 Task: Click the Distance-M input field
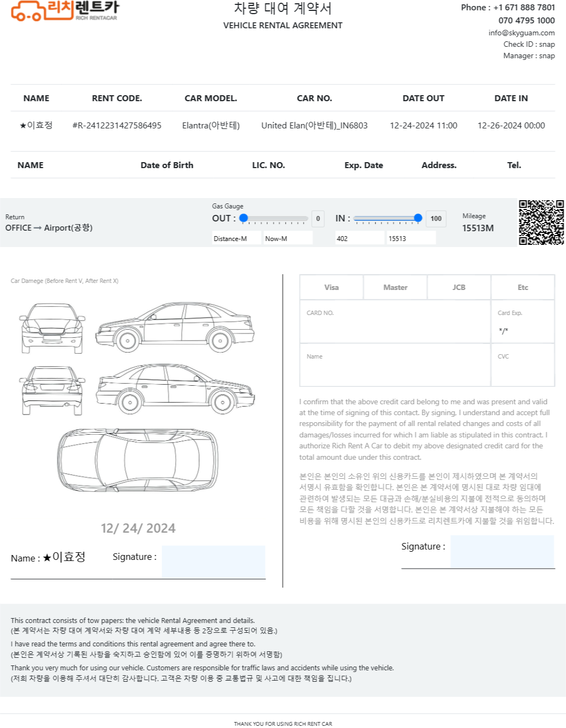tap(236, 238)
